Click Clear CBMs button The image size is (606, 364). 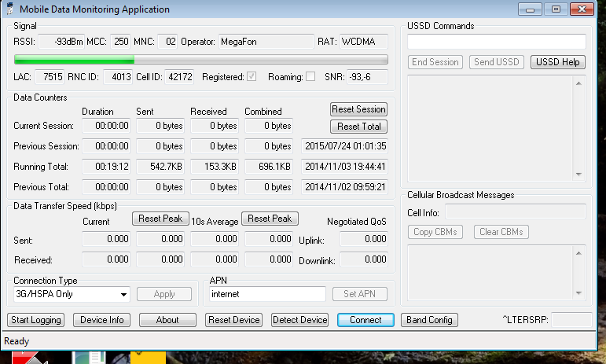tap(501, 232)
